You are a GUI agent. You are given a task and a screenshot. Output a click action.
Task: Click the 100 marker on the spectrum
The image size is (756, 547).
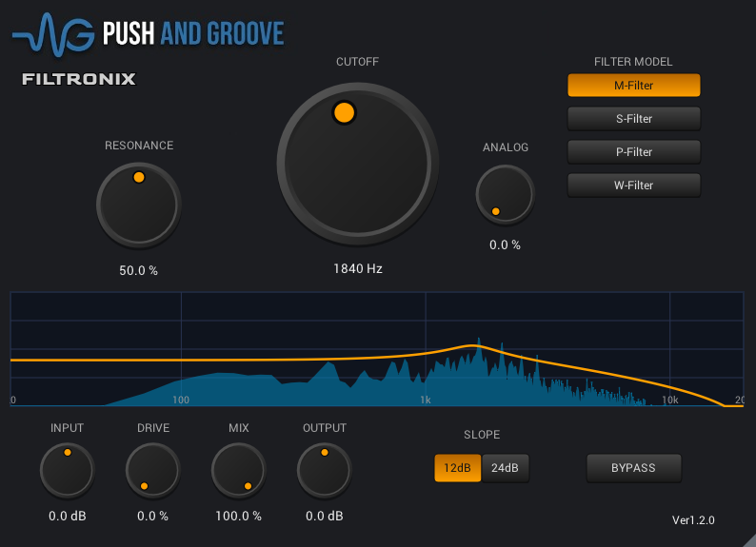coord(181,400)
